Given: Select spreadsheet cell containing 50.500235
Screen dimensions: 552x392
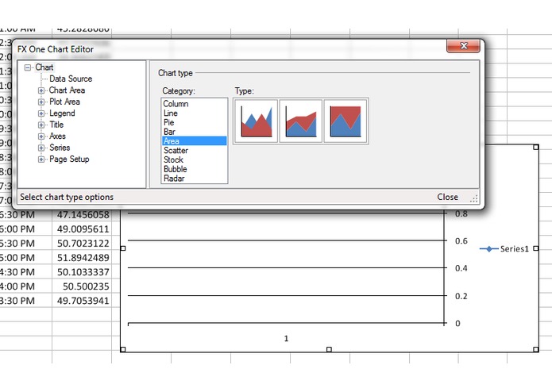Looking at the screenshot, I should click(x=82, y=286).
